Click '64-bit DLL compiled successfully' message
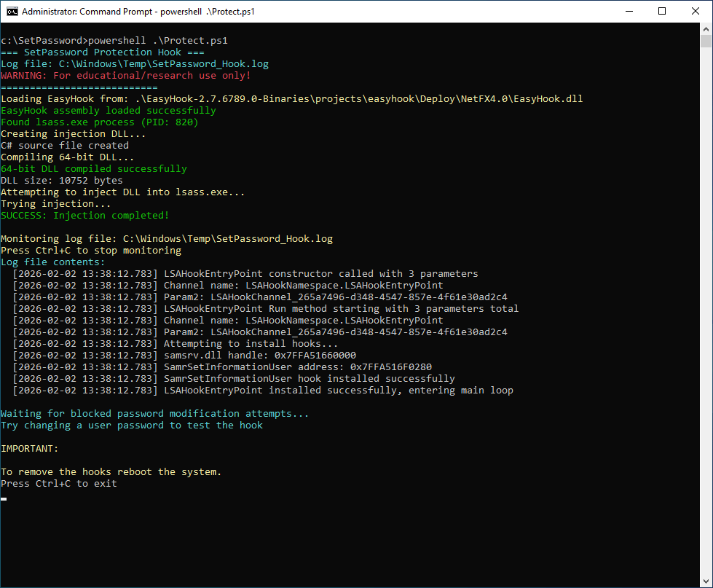The image size is (713, 588). (94, 169)
